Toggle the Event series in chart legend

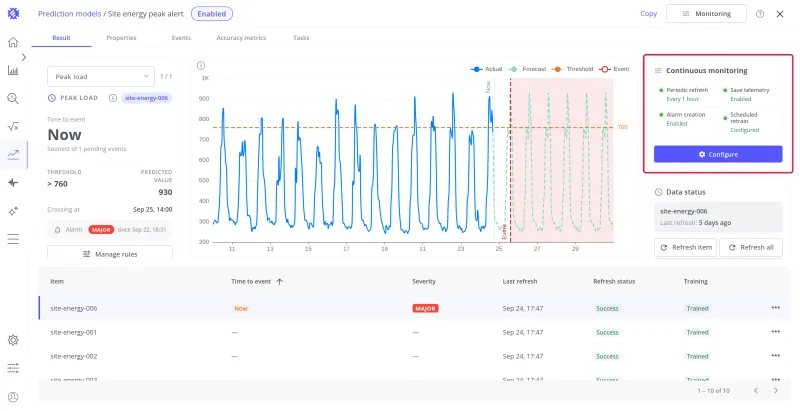coord(614,69)
